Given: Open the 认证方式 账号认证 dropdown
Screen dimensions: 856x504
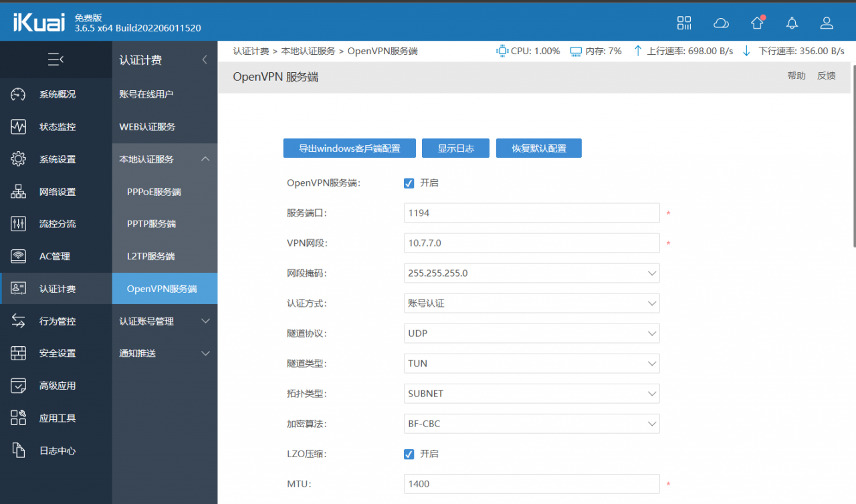Looking at the screenshot, I should [x=532, y=303].
